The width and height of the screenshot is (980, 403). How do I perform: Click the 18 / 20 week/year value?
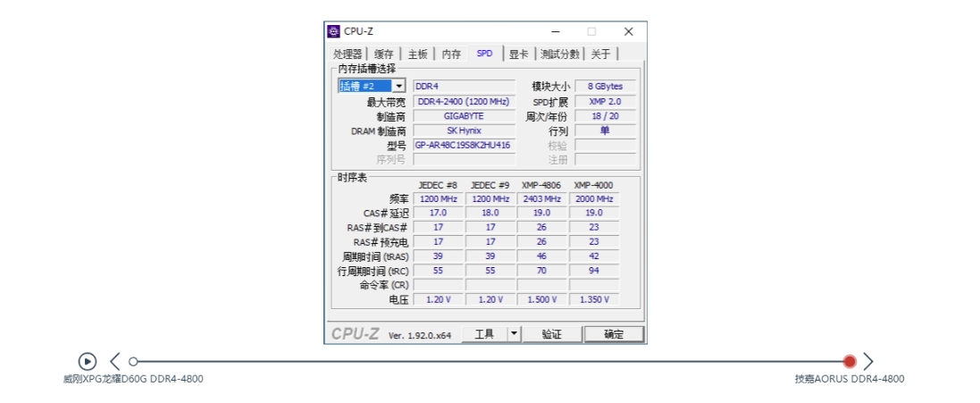605,116
